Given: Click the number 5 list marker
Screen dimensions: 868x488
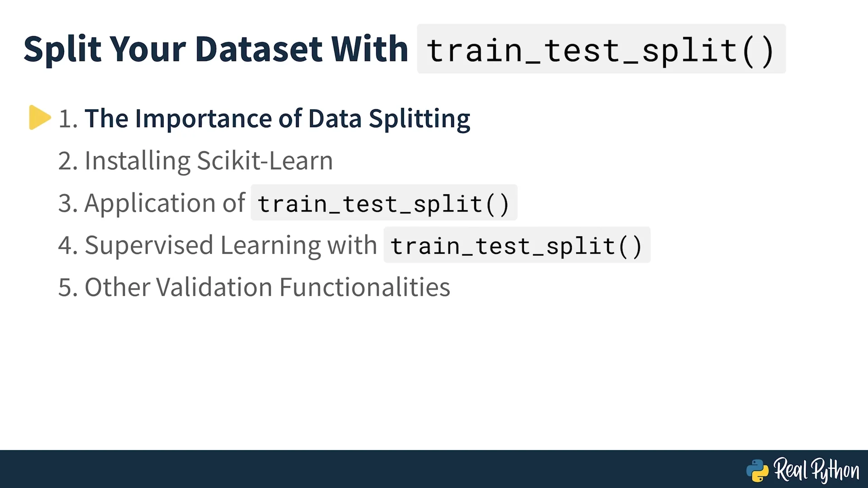Looking at the screenshot, I should [x=68, y=288].
